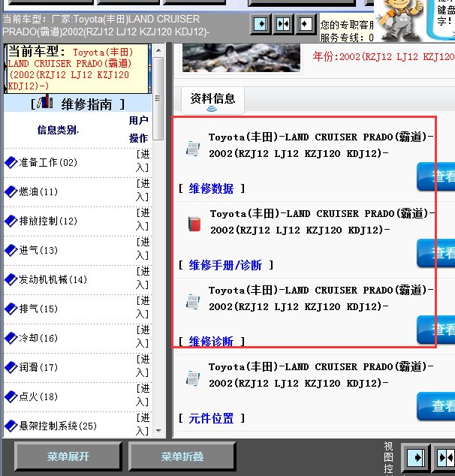
Task: Click 进入 for 点火(18)
Action: pos(143,395)
